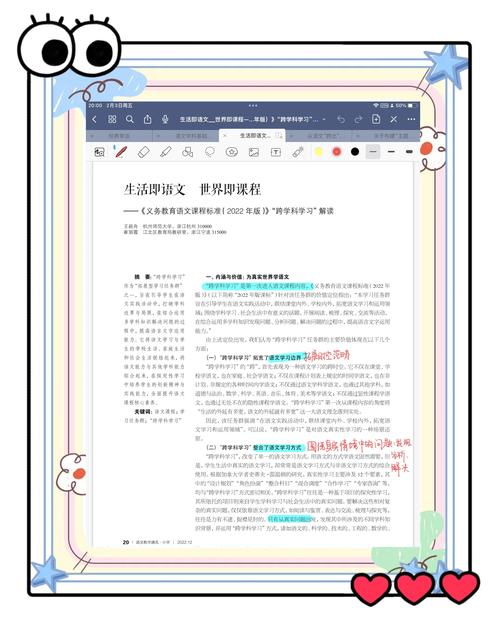This screenshot has width=500, height=635.
Task: Tap the page number 20 in the footer
Action: pyautogui.click(x=126, y=542)
